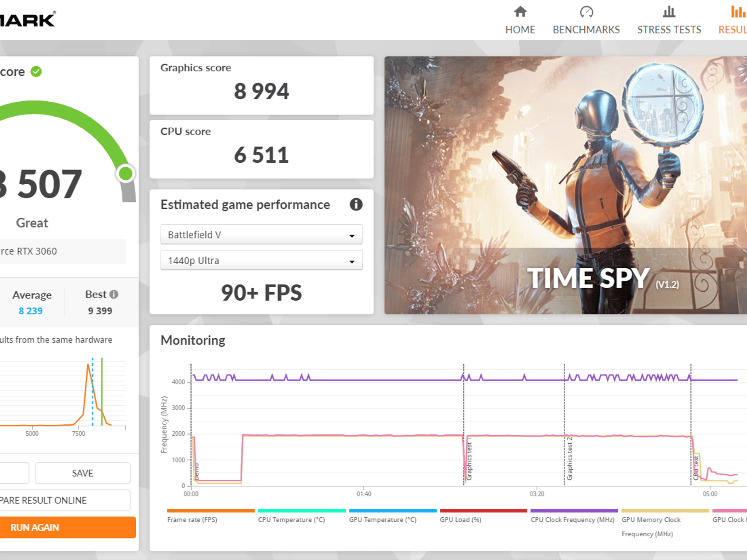Click the Great rating label
This screenshot has width=747, height=560.
click(x=32, y=223)
